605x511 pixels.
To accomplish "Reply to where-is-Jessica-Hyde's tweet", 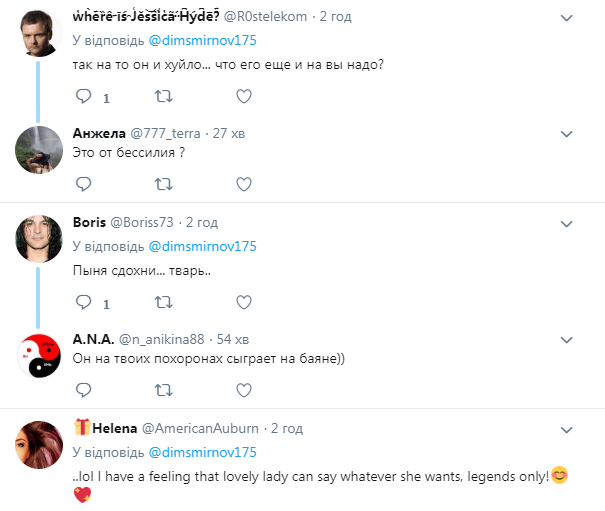I will [84, 97].
